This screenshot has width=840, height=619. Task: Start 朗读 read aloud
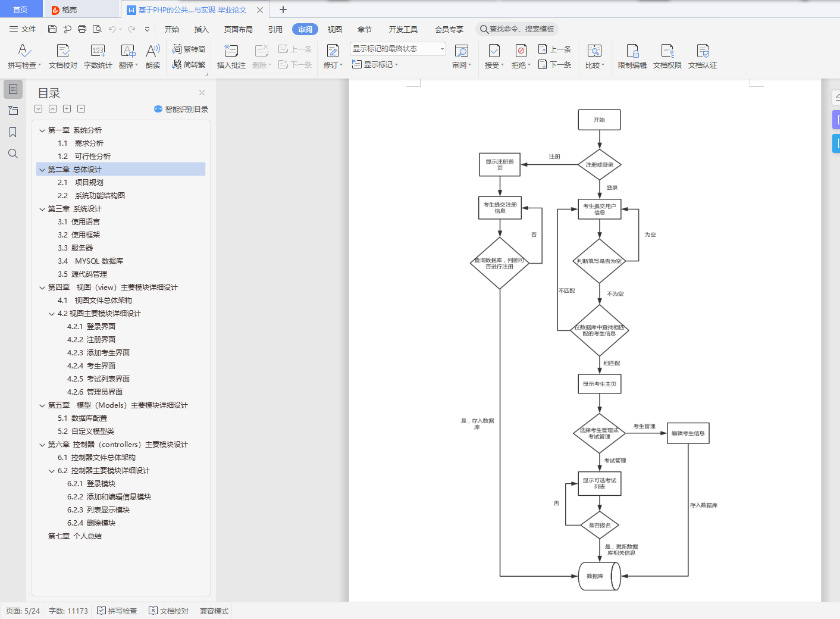[x=153, y=57]
